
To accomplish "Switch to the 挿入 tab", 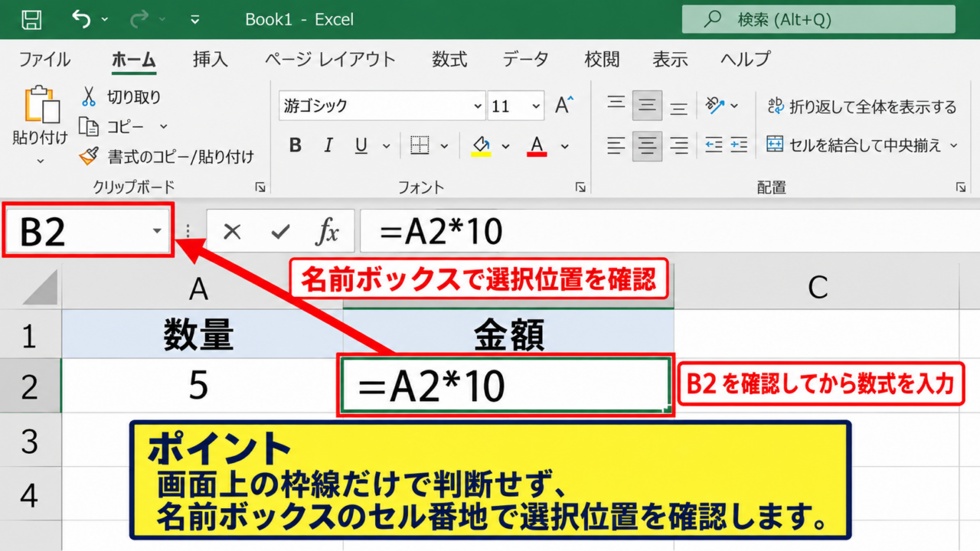I will coord(211,59).
